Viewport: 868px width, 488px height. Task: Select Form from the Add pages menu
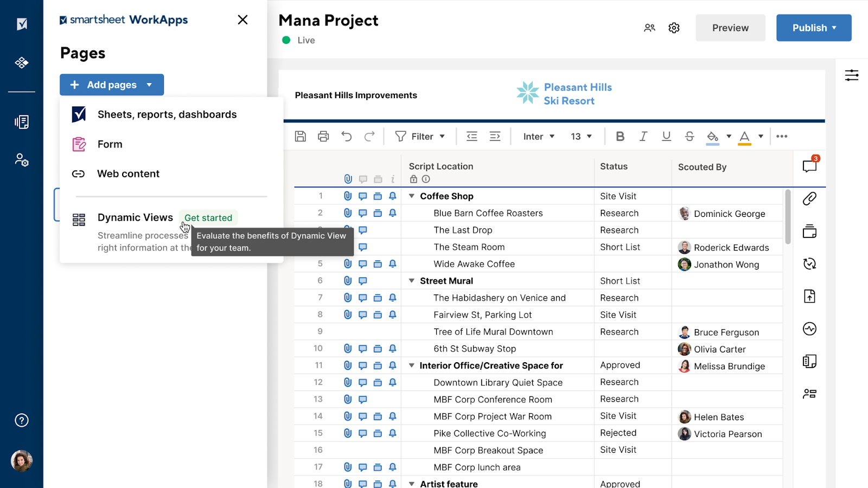[110, 144]
